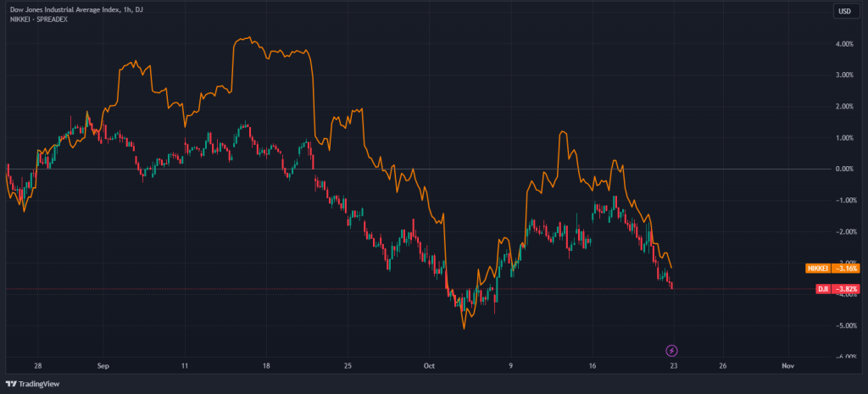Image resolution: width=868 pixels, height=394 pixels.
Task: Click the 3.00% price axis label
Action: pyautogui.click(x=845, y=75)
